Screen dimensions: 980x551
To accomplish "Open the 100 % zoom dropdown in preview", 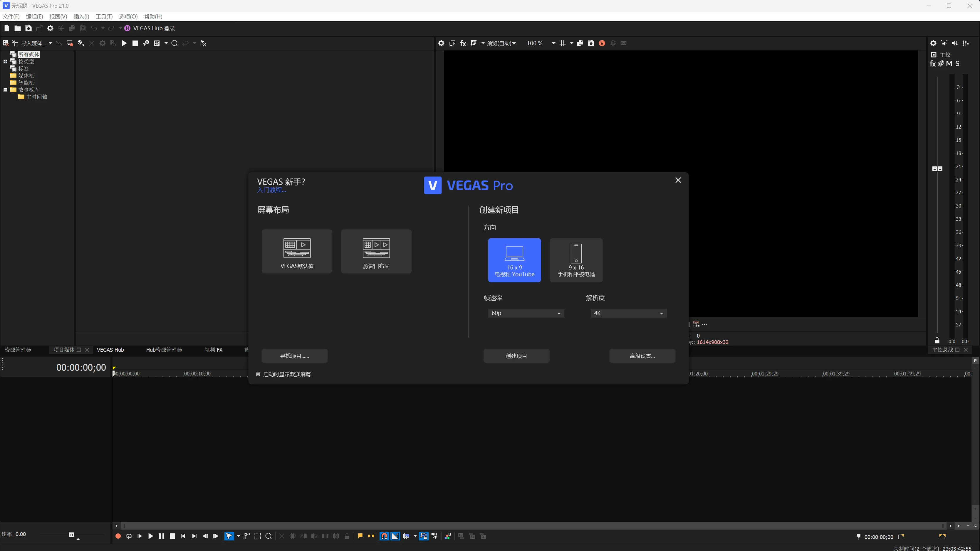I will click(553, 43).
